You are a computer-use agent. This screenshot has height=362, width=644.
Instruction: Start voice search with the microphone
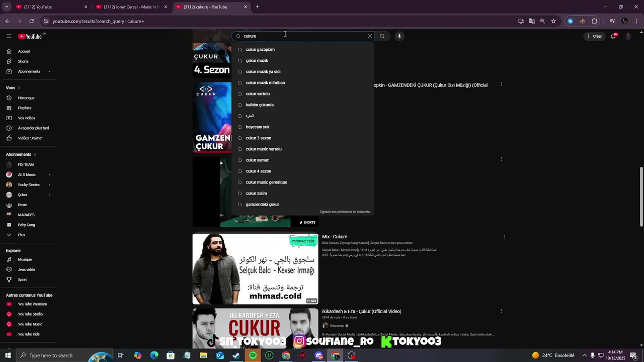(x=399, y=36)
